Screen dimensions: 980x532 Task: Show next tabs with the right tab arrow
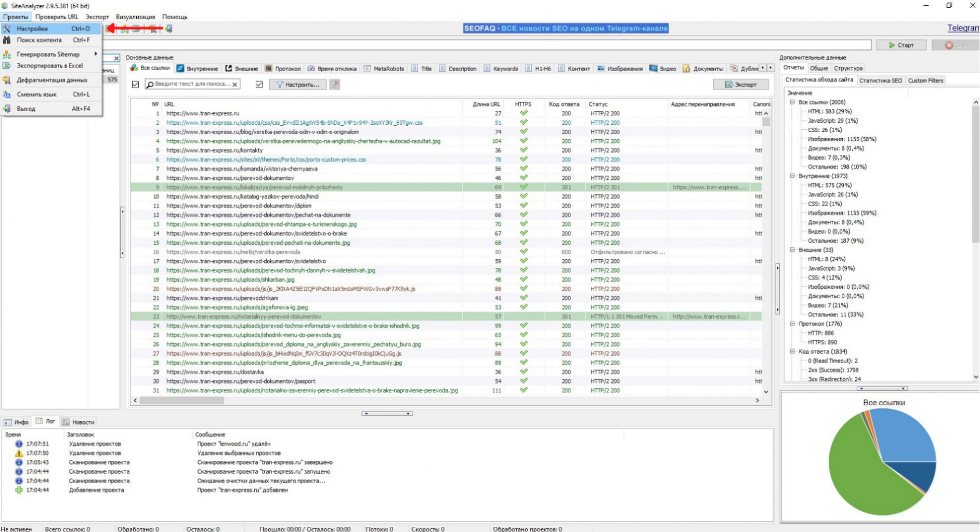pos(770,68)
